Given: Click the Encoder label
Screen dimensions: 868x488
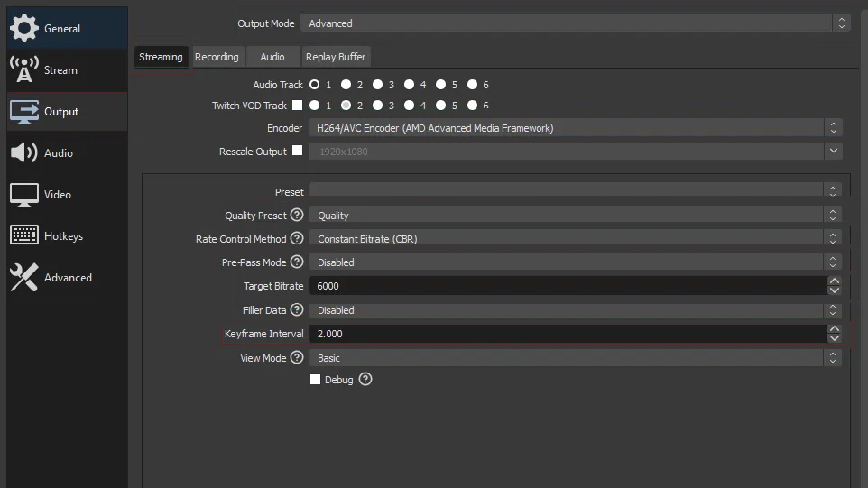Looking at the screenshot, I should [x=284, y=128].
